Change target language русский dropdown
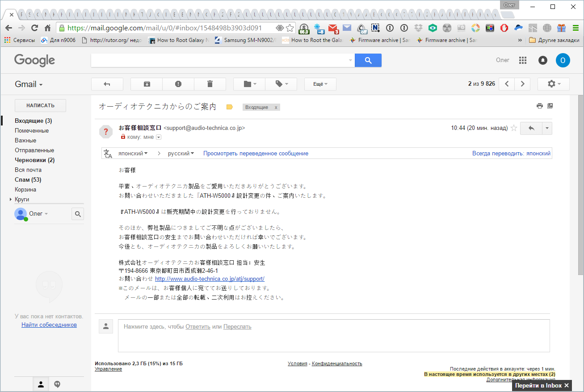This screenshot has width=584, height=392. 181,154
